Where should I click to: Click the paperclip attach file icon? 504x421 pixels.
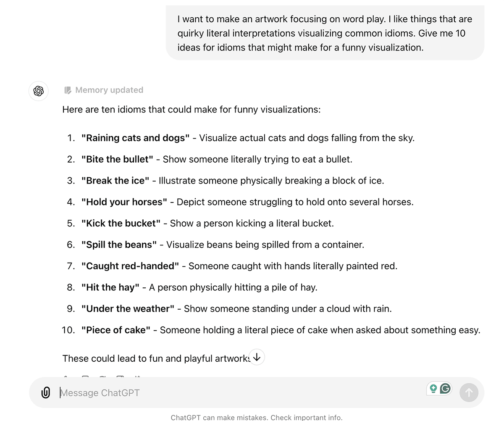(x=45, y=393)
